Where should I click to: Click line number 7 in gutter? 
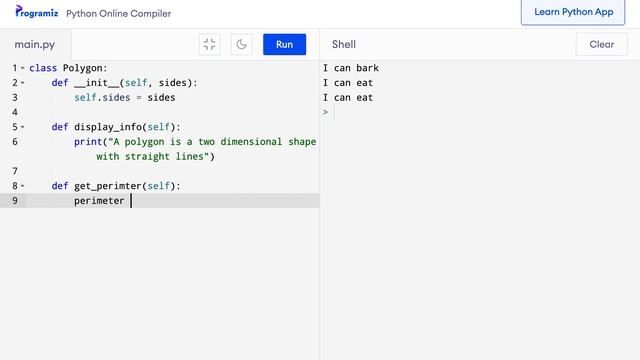[15, 171]
